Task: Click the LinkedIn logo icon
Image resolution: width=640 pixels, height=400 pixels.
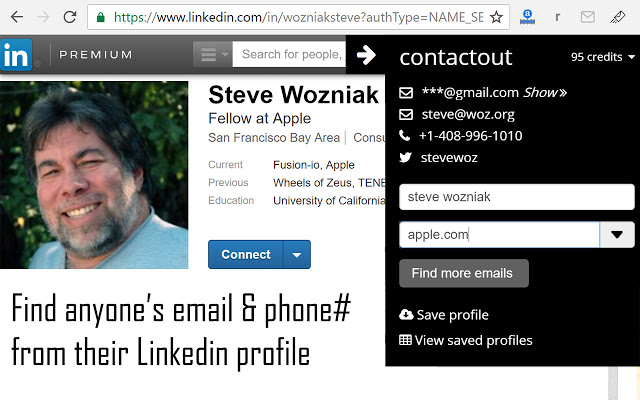Action: point(16,55)
